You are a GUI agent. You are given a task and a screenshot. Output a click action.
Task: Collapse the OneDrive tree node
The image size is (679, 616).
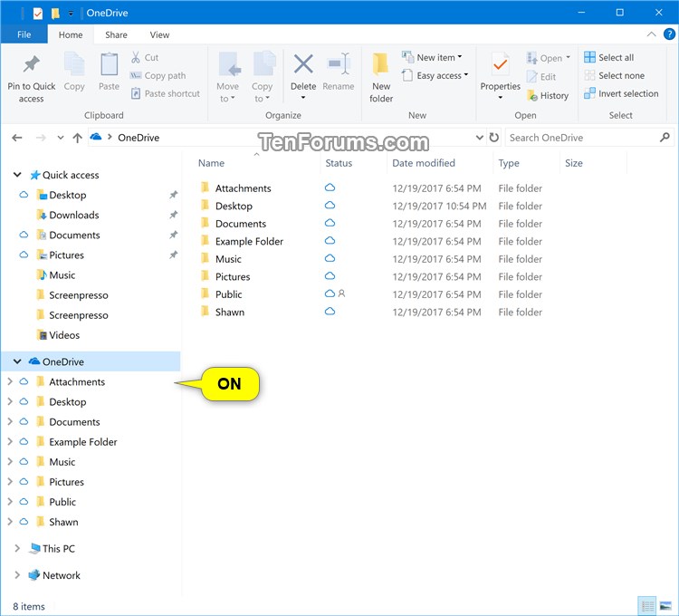tap(17, 361)
